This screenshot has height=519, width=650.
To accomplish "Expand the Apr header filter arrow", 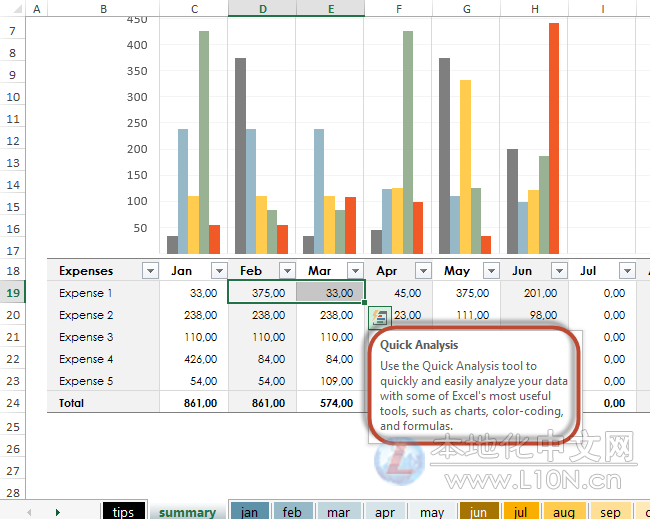I will pos(422,271).
